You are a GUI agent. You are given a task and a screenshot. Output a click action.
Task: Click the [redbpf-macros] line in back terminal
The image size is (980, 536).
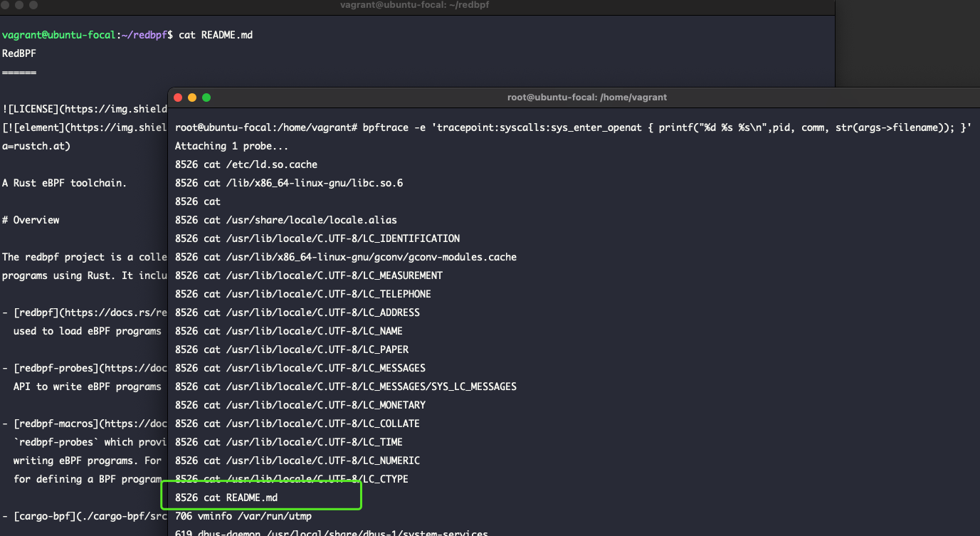point(85,424)
